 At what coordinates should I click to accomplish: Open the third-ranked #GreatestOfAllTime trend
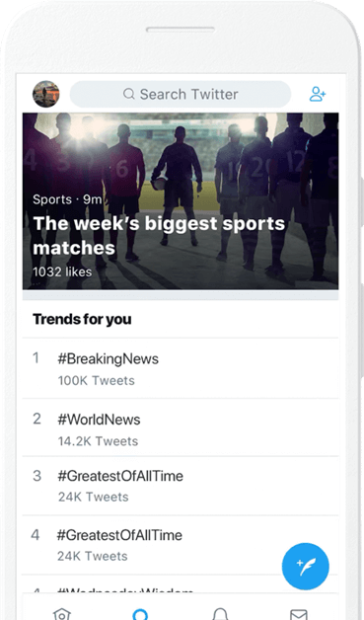(x=181, y=486)
